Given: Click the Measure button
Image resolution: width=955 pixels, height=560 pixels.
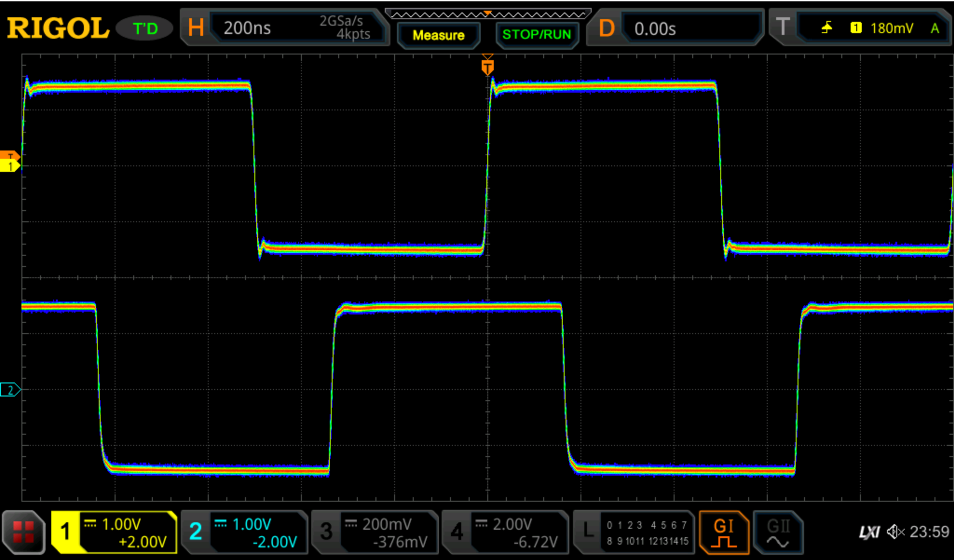Looking at the screenshot, I should (438, 35).
